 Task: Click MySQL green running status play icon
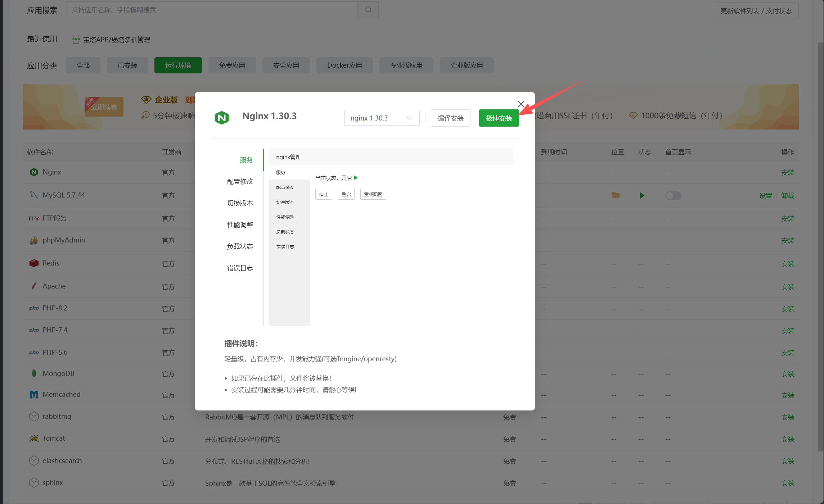(x=642, y=196)
